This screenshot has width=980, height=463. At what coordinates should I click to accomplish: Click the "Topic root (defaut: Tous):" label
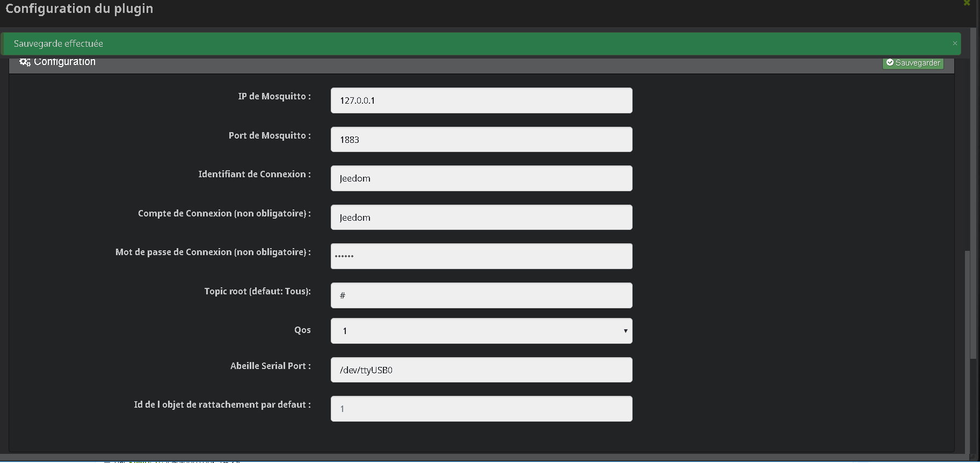pyautogui.click(x=257, y=291)
